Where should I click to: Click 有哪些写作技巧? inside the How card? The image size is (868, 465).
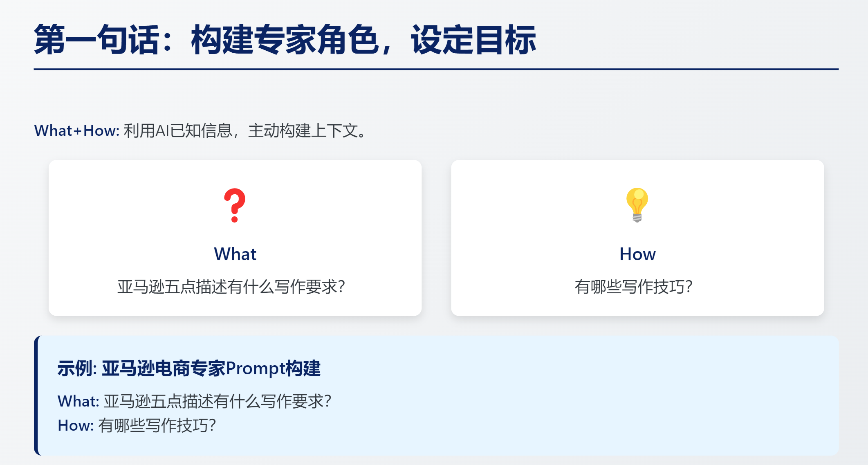click(x=633, y=287)
